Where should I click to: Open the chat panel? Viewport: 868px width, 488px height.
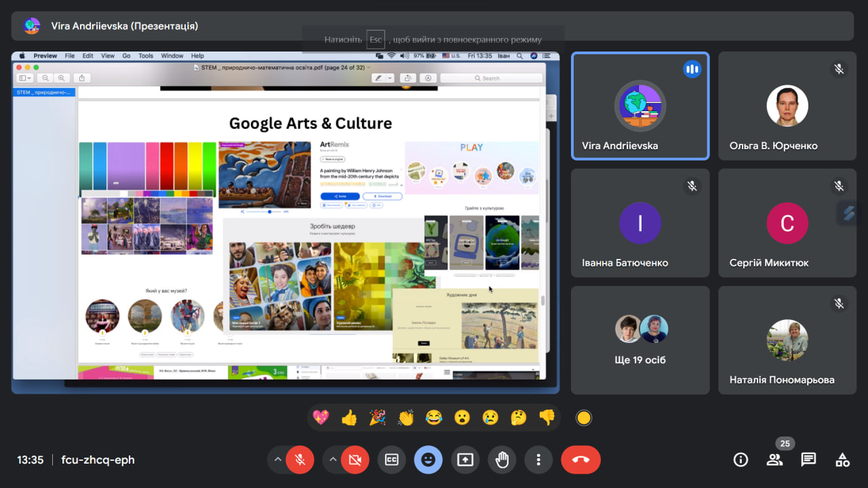808,460
